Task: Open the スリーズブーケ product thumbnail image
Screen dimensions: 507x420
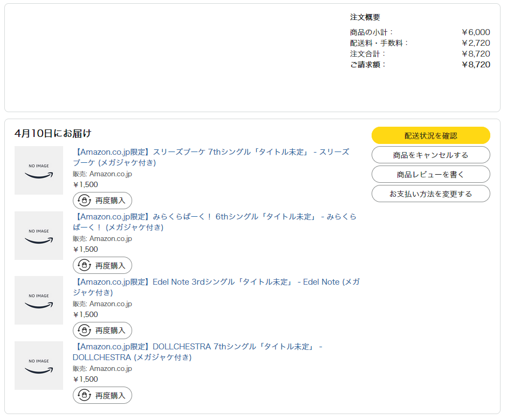Action: click(x=39, y=170)
